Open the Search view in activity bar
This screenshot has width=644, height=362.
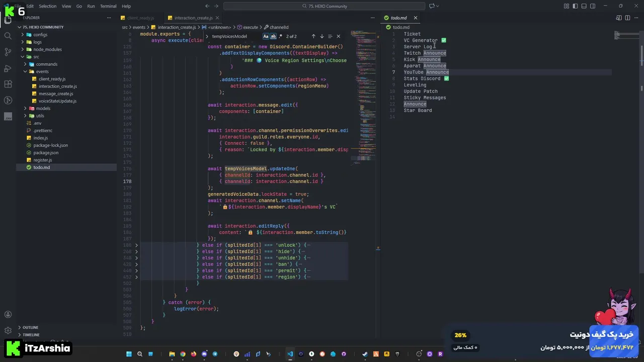point(8,36)
